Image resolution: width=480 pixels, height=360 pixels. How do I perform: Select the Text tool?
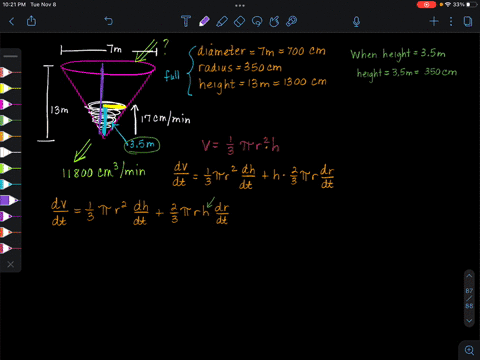pos(186,21)
